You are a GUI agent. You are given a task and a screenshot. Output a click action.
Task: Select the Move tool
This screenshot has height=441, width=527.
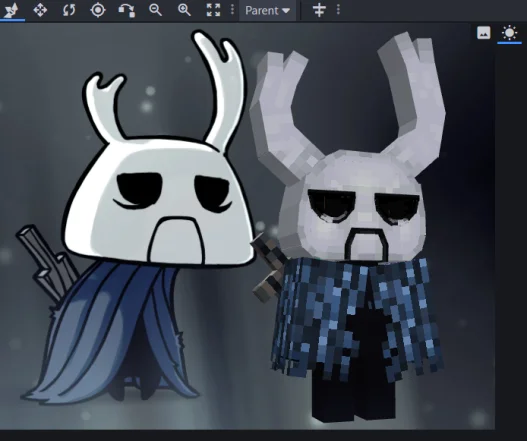(40, 10)
